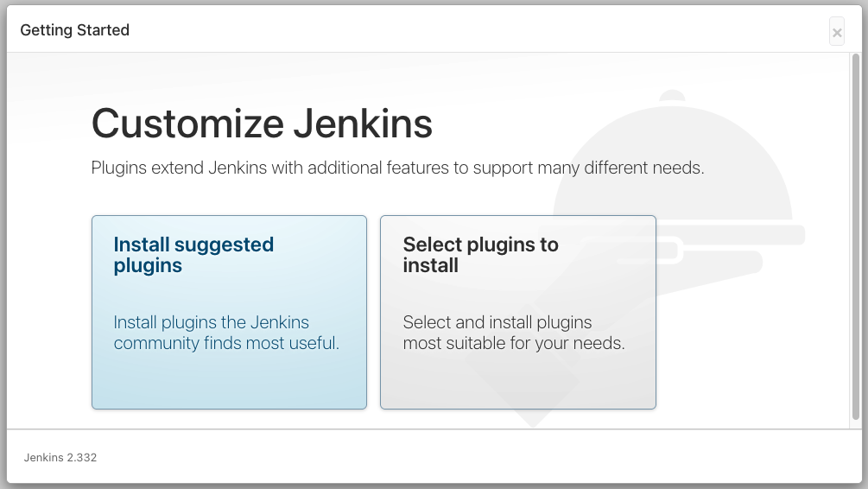Viewport: 868px width, 489px height.
Task: Click the vertical scrollbar on the dialog
Action: pos(856,237)
